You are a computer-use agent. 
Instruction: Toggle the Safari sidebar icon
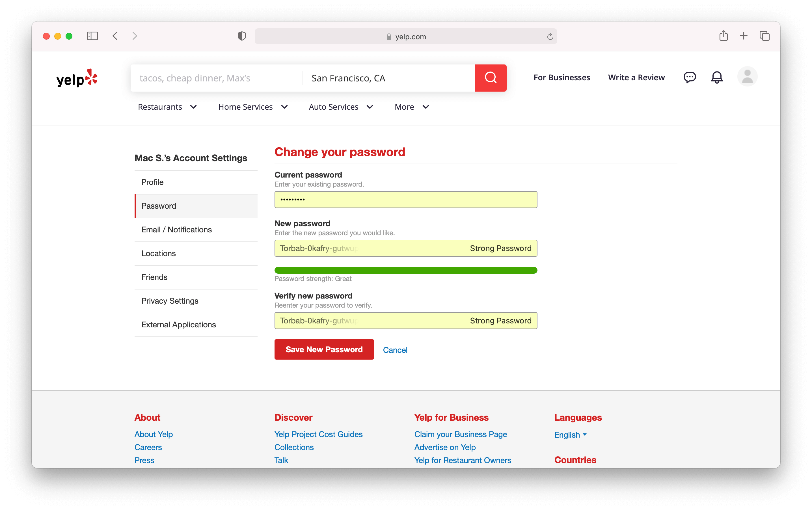click(92, 36)
